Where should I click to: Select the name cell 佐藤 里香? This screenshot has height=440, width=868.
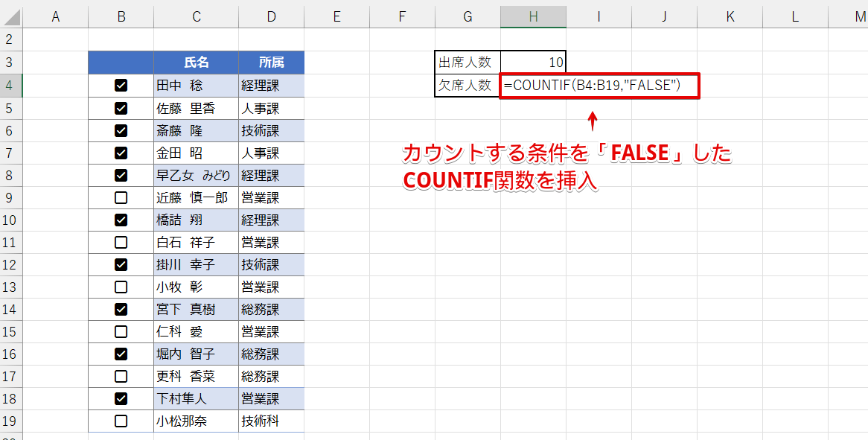point(197,108)
